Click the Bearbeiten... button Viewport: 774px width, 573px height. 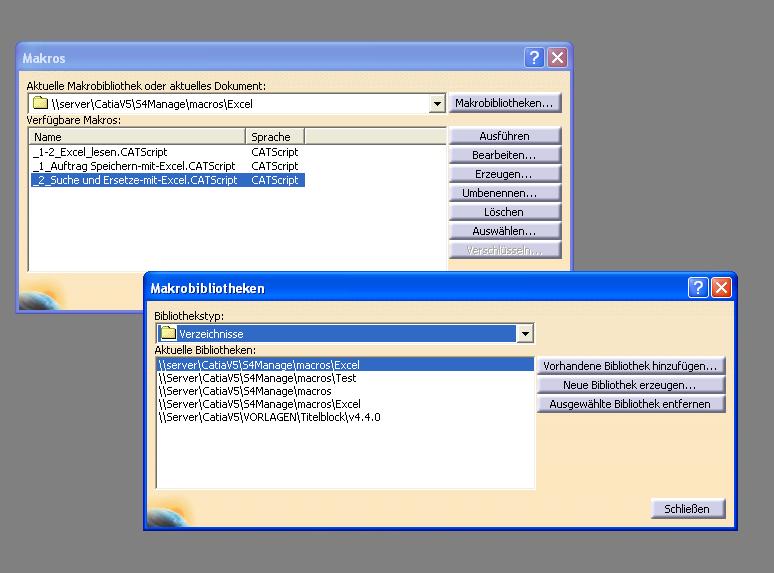pos(504,155)
